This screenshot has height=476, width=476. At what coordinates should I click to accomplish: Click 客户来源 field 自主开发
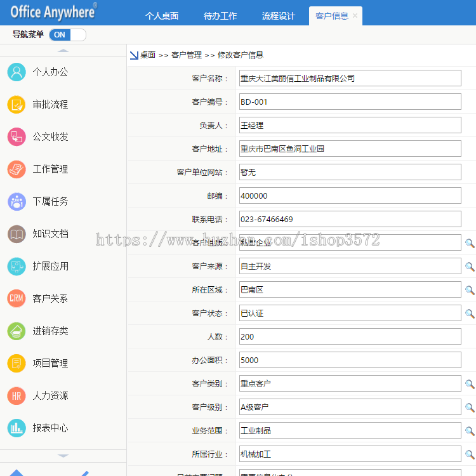pos(350,266)
